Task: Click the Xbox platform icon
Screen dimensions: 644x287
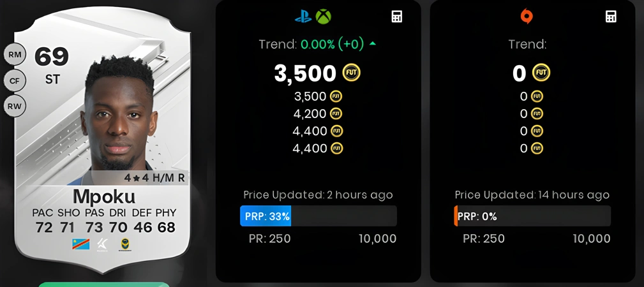Action: (x=323, y=17)
